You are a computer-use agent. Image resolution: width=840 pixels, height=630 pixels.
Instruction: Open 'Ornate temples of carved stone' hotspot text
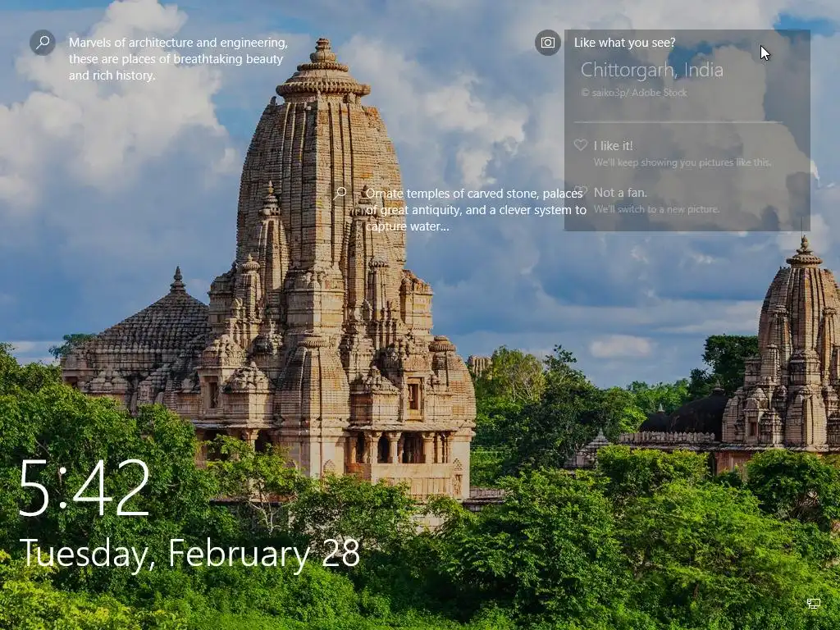coord(476,209)
